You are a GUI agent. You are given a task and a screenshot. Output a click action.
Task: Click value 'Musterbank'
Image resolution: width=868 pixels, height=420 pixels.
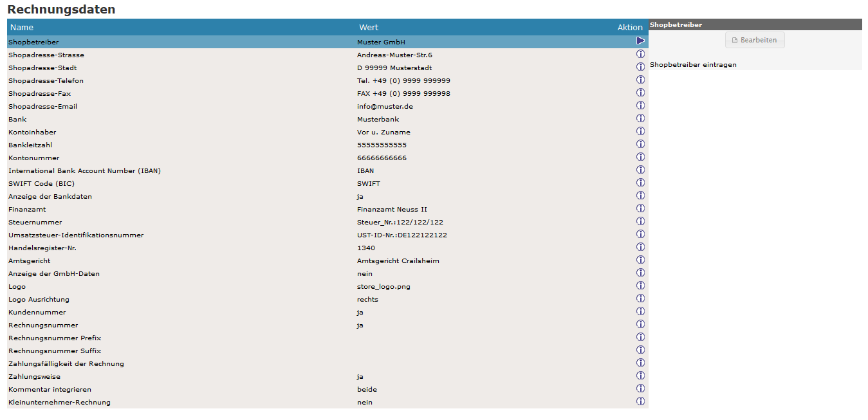[x=378, y=119]
